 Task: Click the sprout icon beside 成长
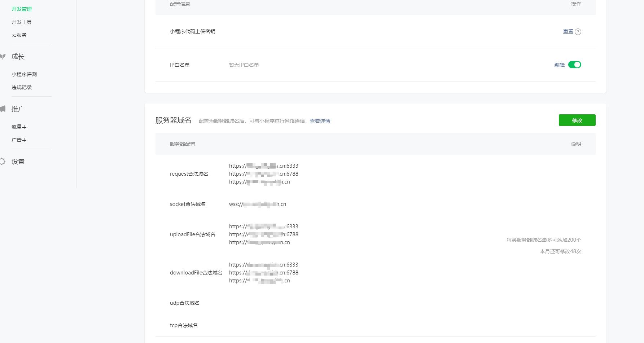coord(4,56)
